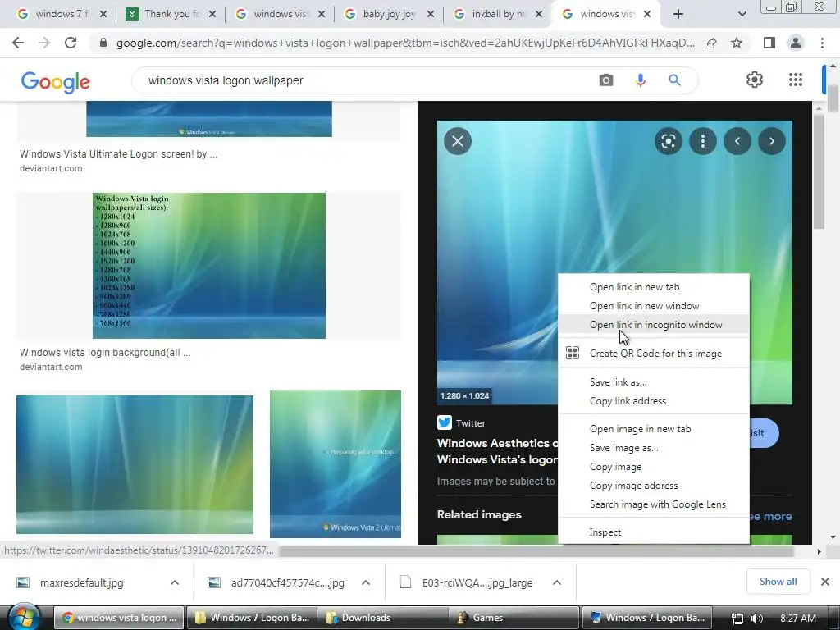Choose Open link in incognito window
Screen dimensions: 840x630
pos(654,325)
